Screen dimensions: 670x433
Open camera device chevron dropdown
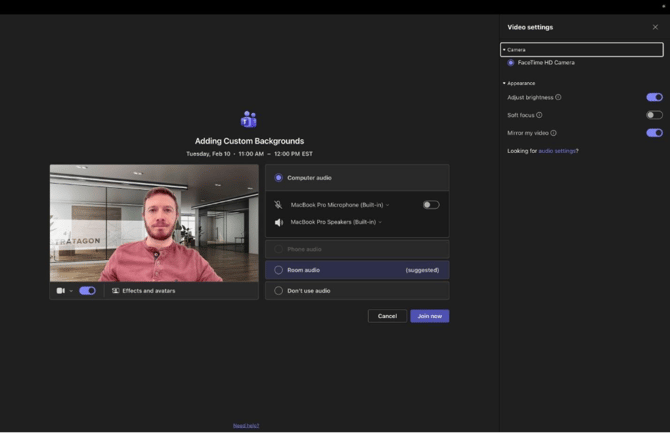(71, 291)
